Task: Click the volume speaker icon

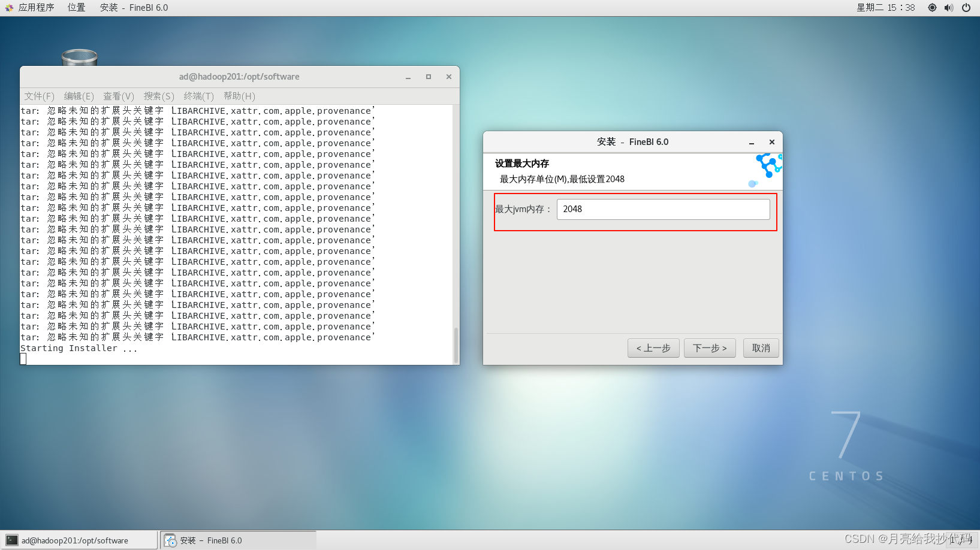Action: 949,8
